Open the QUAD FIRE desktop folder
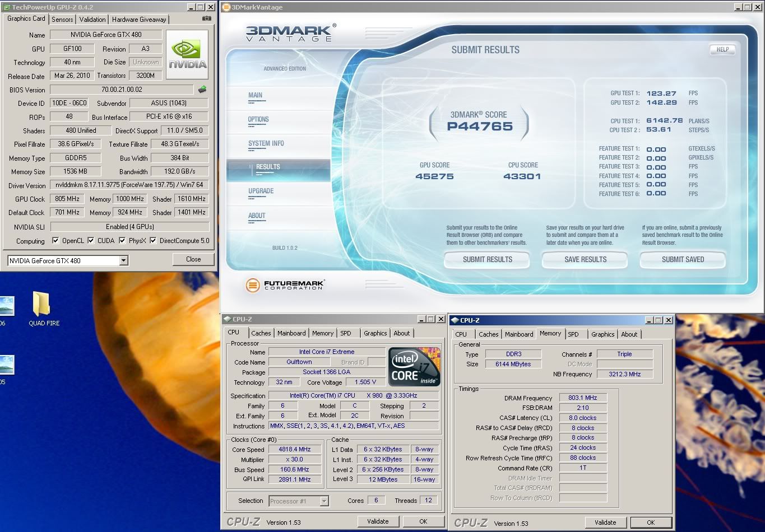 (x=44, y=309)
